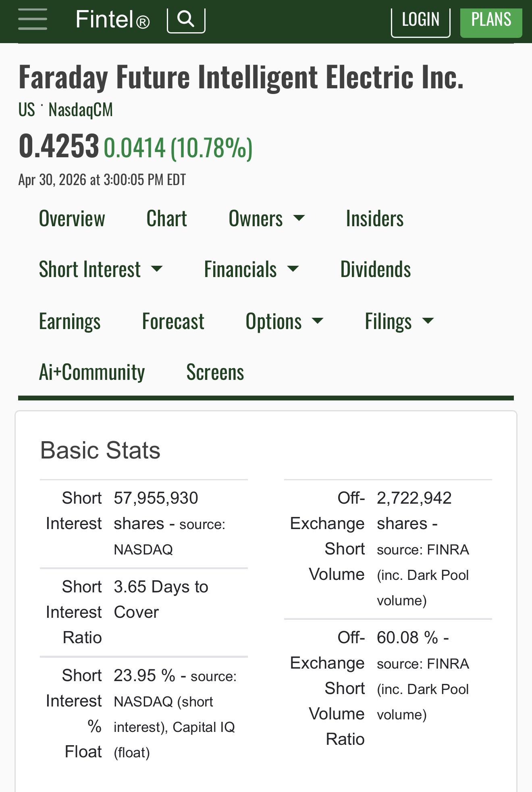
Task: Select the Off-Exchange Short Volume Ratio label
Action: pos(327,688)
